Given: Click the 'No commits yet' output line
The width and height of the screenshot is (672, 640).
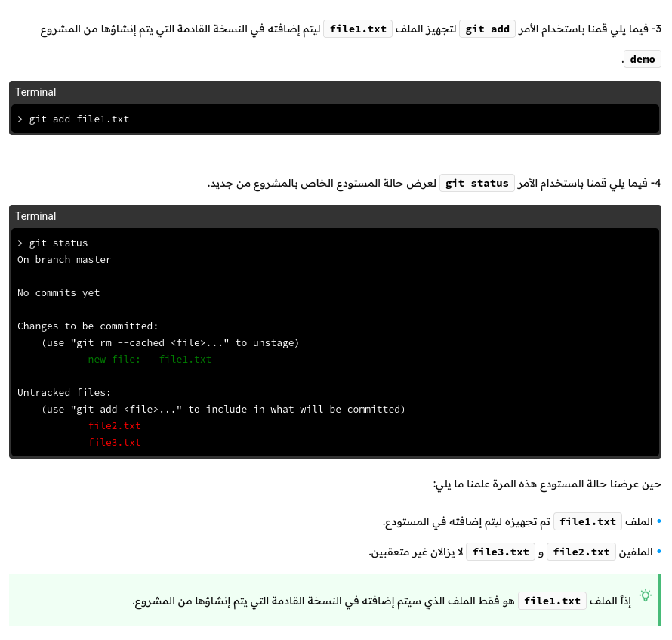Looking at the screenshot, I should tap(59, 293).
